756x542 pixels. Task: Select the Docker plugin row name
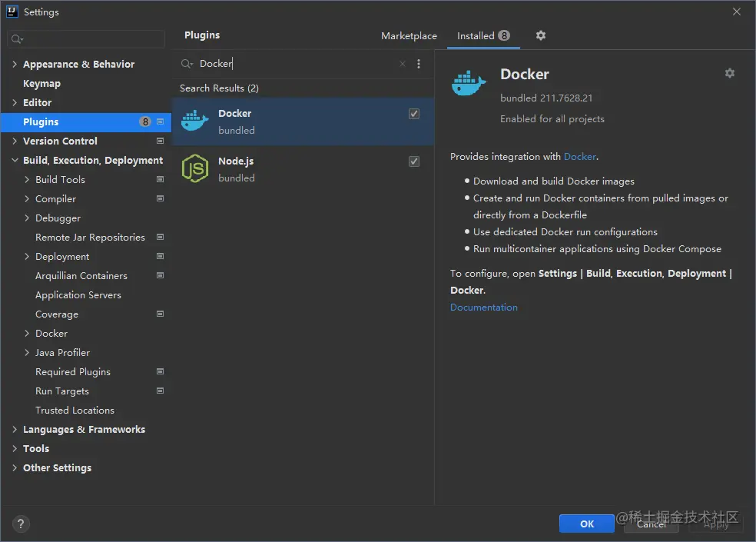(x=235, y=114)
